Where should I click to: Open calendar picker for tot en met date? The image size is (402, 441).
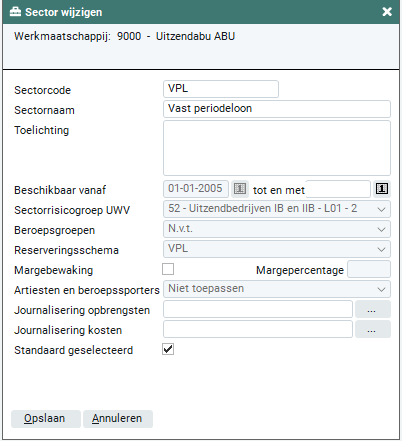(382, 189)
